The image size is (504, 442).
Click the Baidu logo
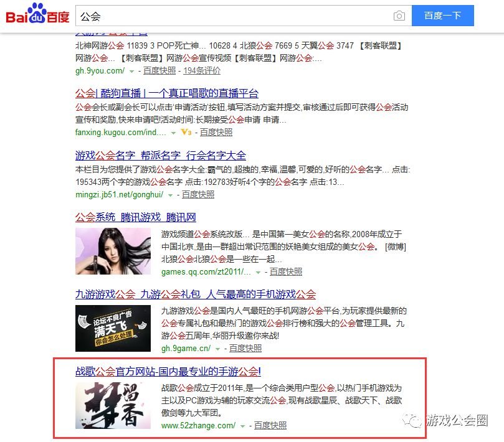tap(34, 14)
